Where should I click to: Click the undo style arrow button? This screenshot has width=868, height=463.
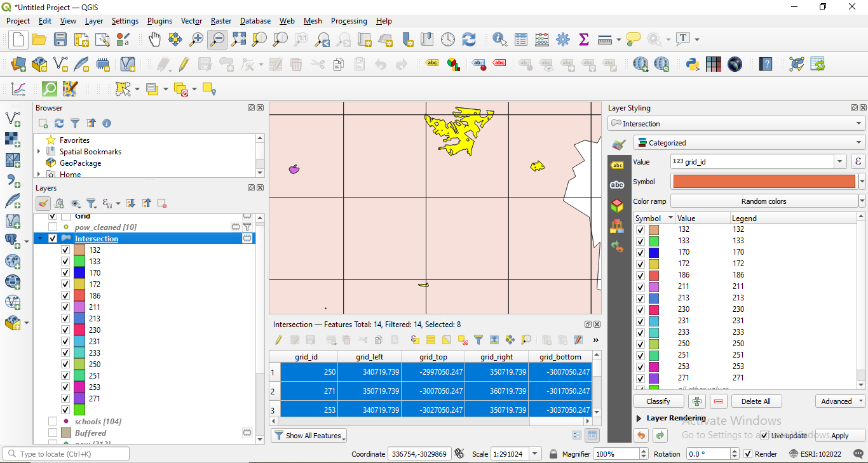tap(641, 435)
